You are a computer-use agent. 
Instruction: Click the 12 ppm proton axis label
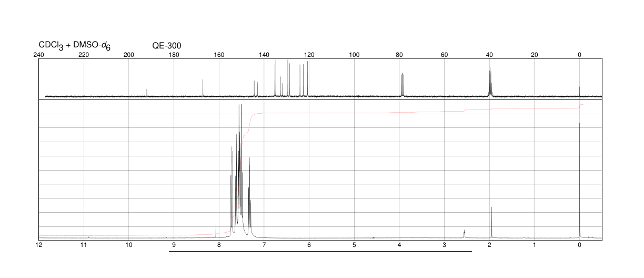[39, 245]
